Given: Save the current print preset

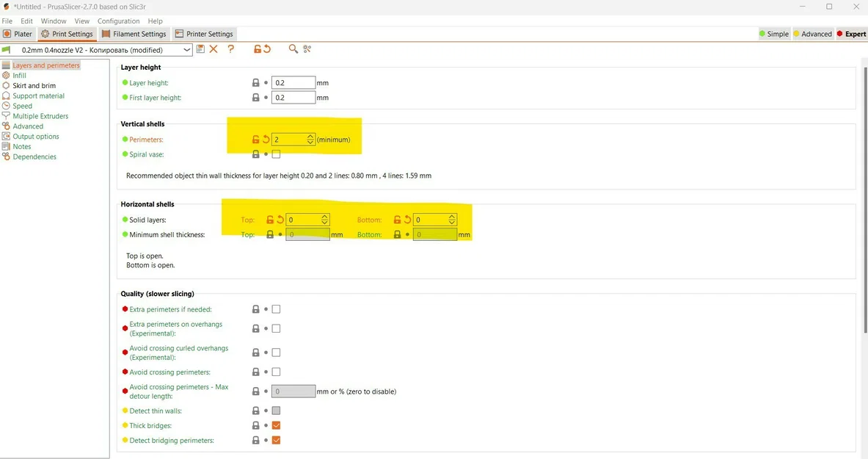Looking at the screenshot, I should click(x=200, y=49).
